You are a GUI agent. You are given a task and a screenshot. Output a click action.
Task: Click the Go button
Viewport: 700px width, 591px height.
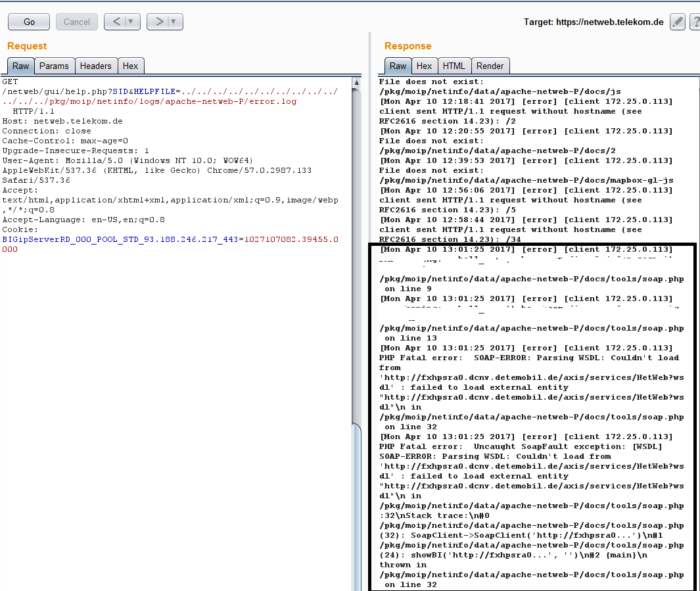(x=29, y=22)
